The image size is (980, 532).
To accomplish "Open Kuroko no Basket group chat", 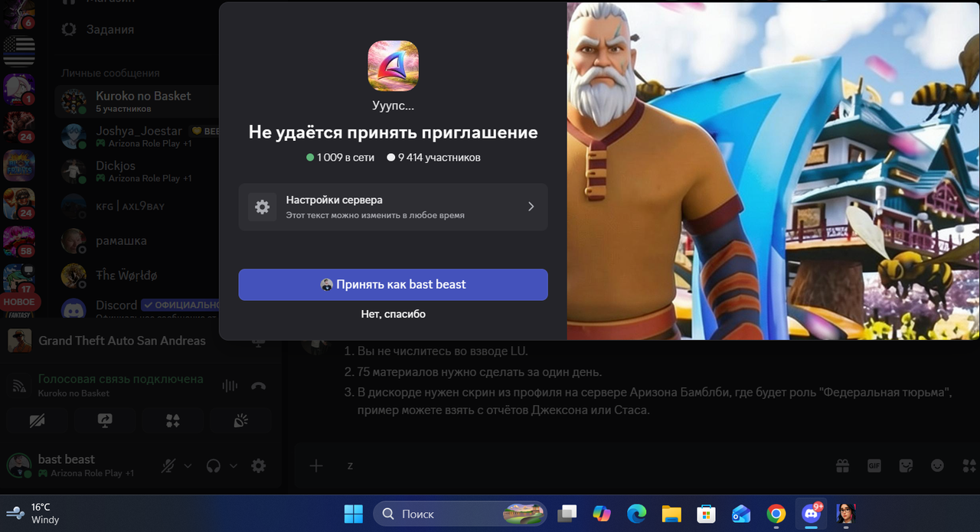I will pos(138,101).
